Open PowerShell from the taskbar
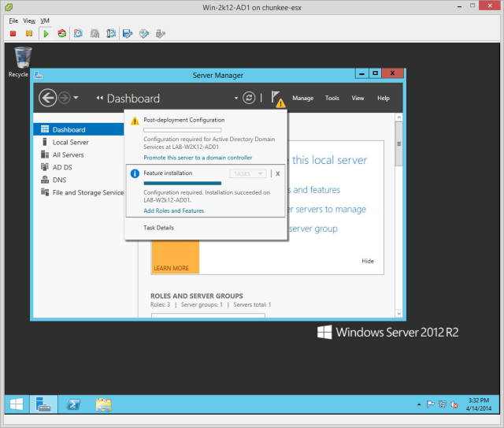This screenshot has width=504, height=428. (73, 404)
